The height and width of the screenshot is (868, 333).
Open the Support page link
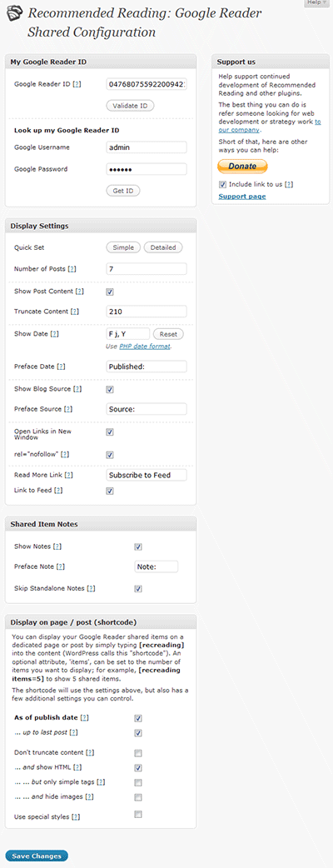click(x=241, y=197)
